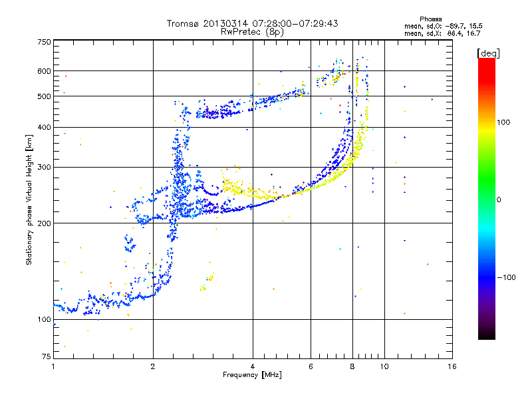Screen dimensions: 532x399
Task: Click the black bottom of the color bar
Action: pos(487,334)
